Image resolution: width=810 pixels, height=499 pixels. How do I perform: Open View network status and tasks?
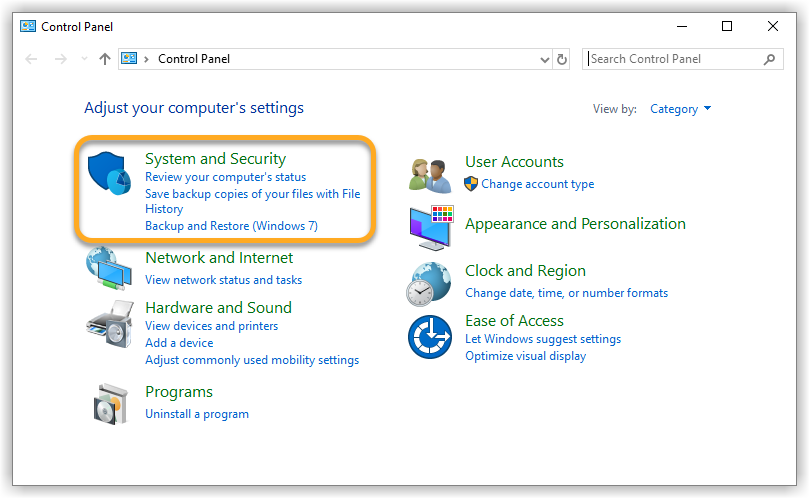tap(223, 280)
